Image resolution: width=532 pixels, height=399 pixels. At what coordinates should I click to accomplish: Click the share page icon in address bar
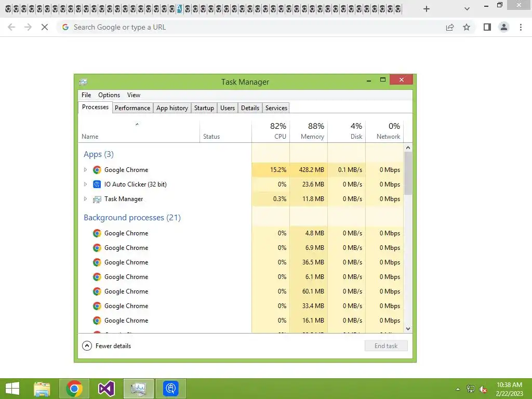450,27
